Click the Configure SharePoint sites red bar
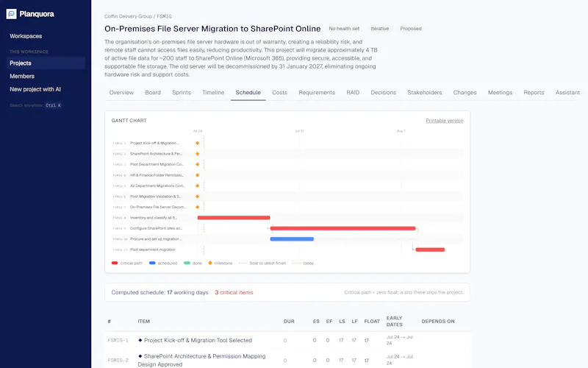588x368 pixels. click(343, 228)
